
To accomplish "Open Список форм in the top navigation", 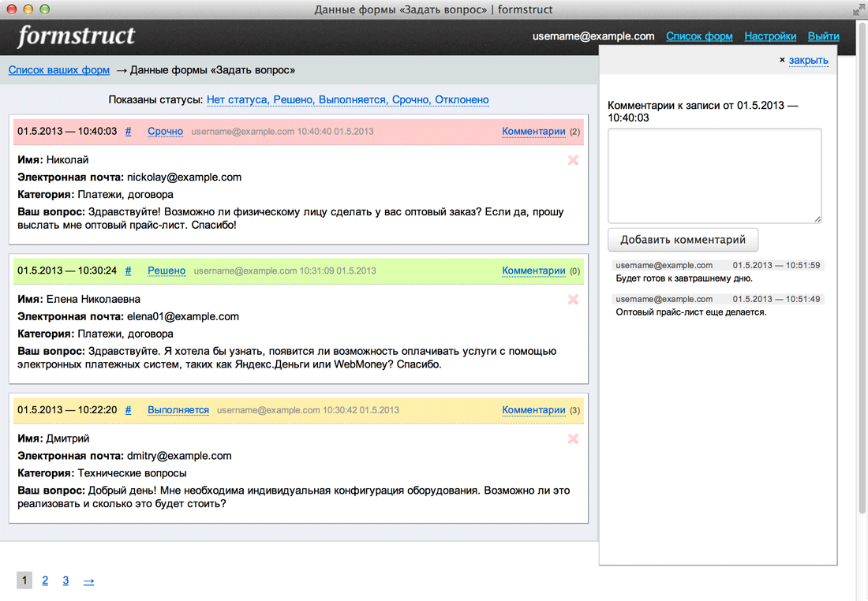I will (699, 36).
